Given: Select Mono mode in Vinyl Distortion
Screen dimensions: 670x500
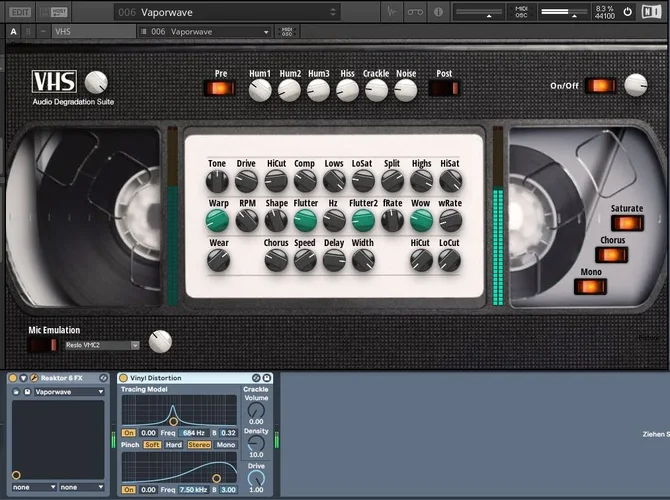Looking at the screenshot, I should 226,444.
